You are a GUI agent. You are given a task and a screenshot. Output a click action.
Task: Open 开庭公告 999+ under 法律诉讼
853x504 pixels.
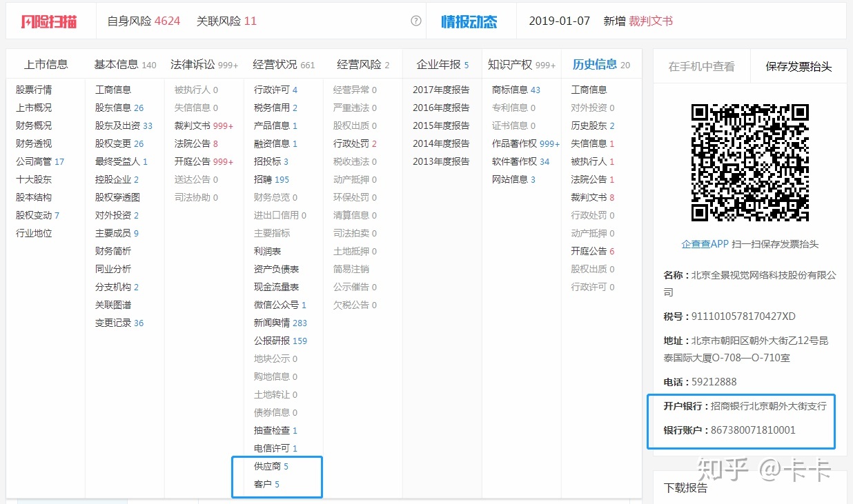coord(204,161)
